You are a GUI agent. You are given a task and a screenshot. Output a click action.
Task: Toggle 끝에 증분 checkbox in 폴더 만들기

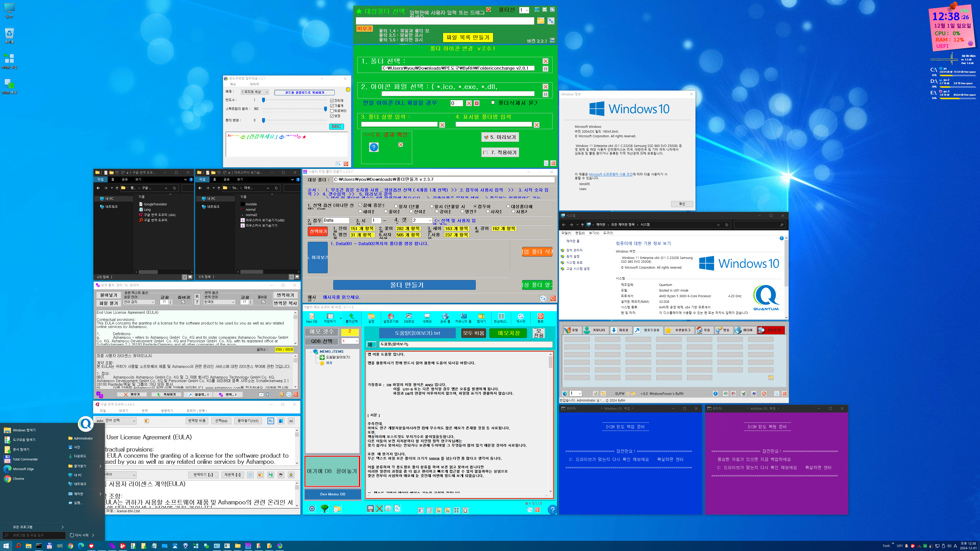click(x=360, y=205)
